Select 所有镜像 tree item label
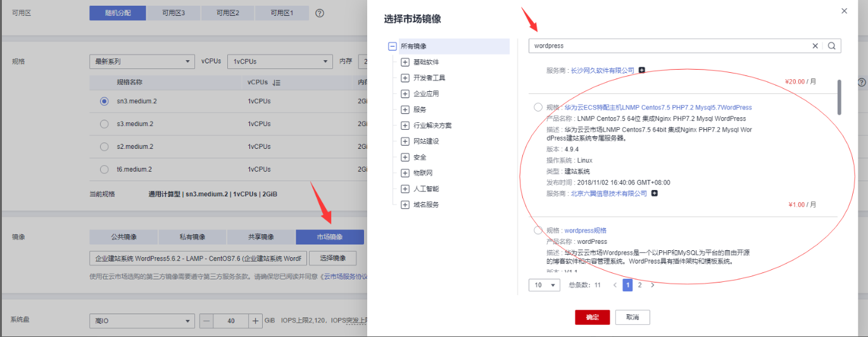The image size is (868, 337). point(413,46)
